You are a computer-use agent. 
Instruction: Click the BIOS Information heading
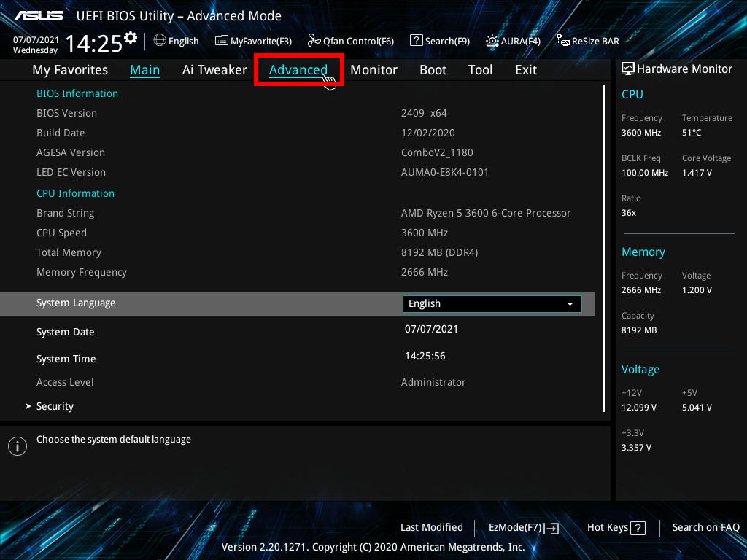click(x=77, y=93)
